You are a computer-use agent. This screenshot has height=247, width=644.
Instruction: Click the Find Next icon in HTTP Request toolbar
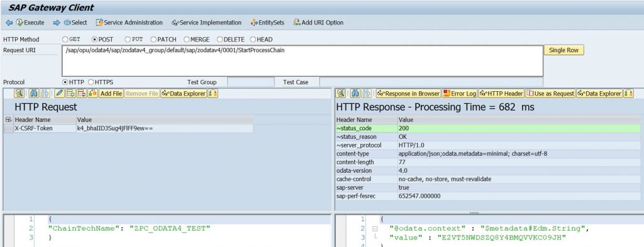[45, 94]
